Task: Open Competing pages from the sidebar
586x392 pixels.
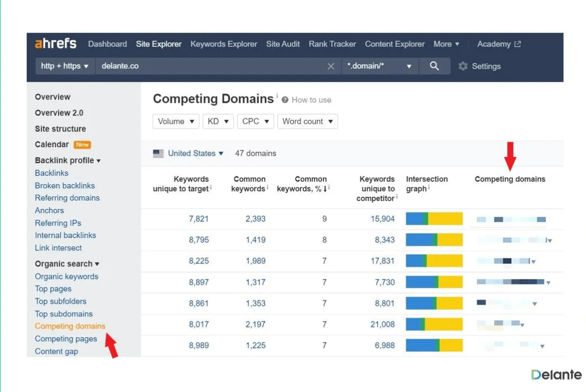Action: (66, 338)
